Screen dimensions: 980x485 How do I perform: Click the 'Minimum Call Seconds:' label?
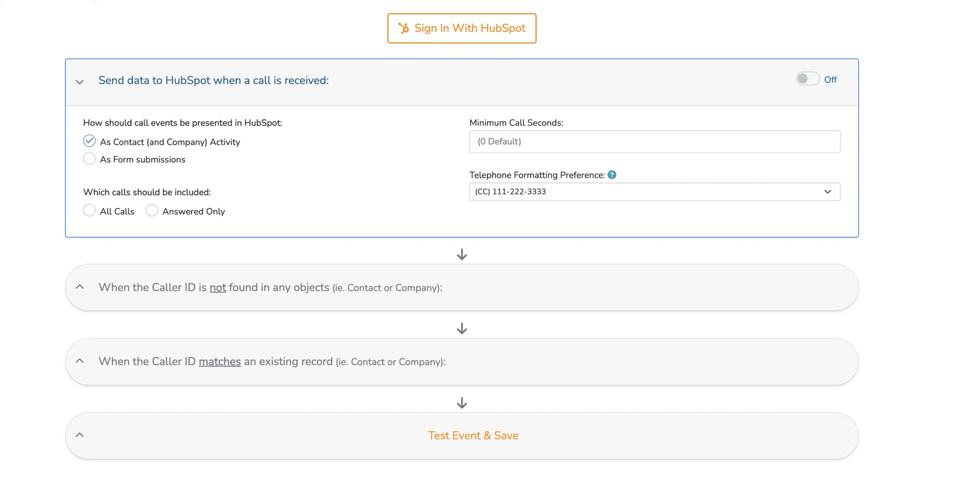[x=516, y=123]
